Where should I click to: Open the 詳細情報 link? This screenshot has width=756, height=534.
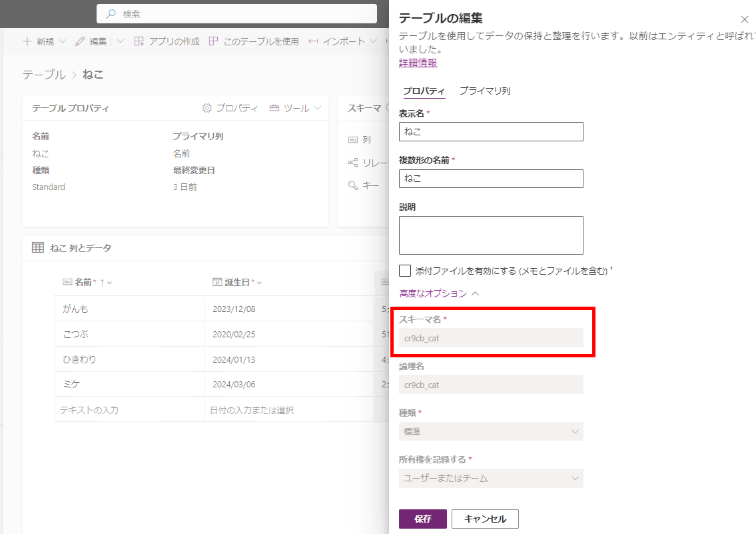tap(418, 63)
